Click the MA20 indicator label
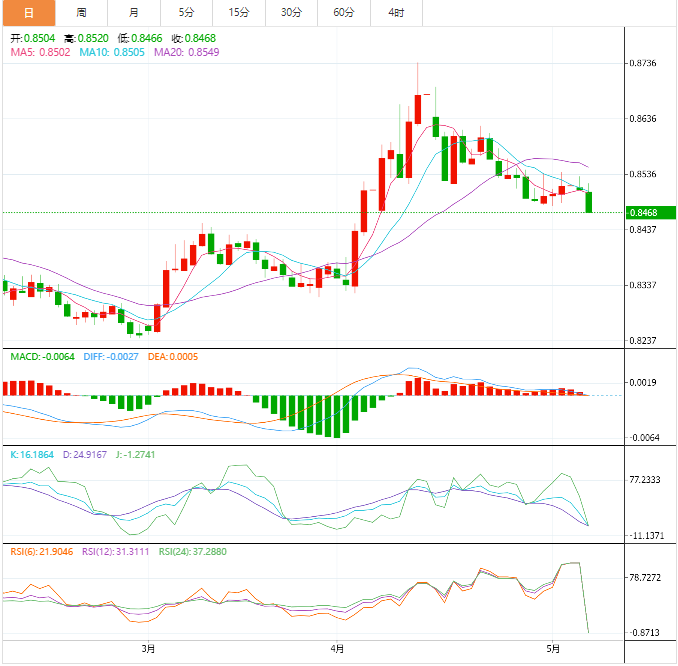The height and width of the screenshot is (666, 678). click(x=186, y=52)
